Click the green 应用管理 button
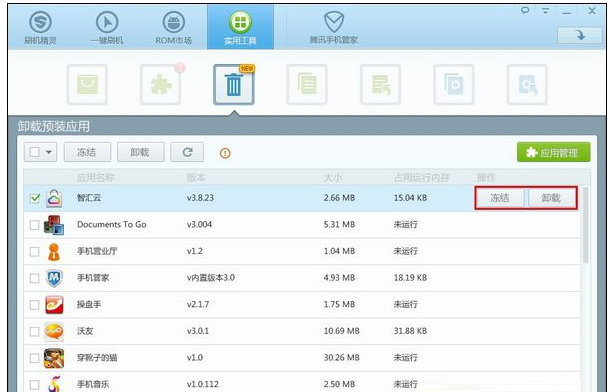This screenshot has width=608, height=392. [x=554, y=152]
